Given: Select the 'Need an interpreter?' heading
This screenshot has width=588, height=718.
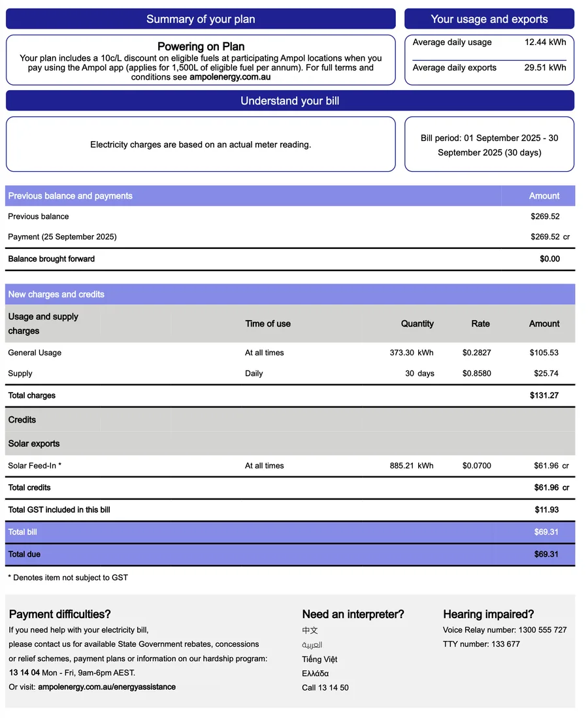Looking at the screenshot, I should coord(353,614).
